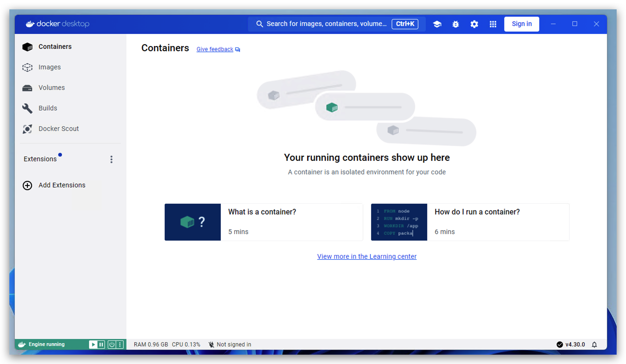Click the Sign in button
Screen dimensions: 626x364
click(522, 24)
